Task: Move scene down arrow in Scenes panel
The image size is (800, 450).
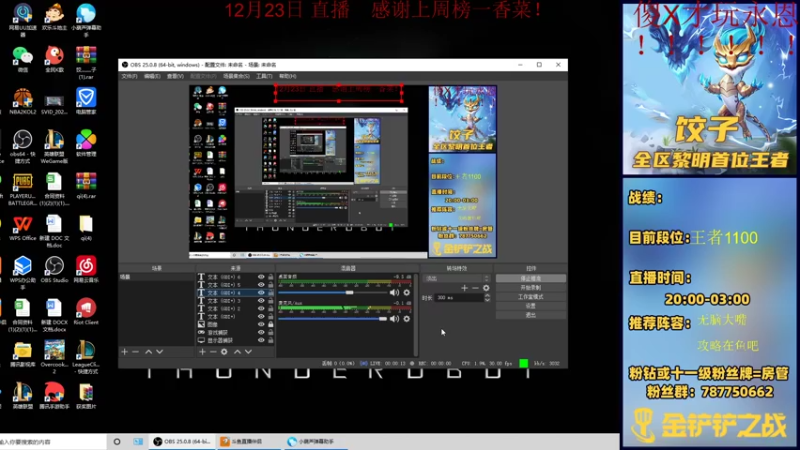Action: [x=160, y=352]
